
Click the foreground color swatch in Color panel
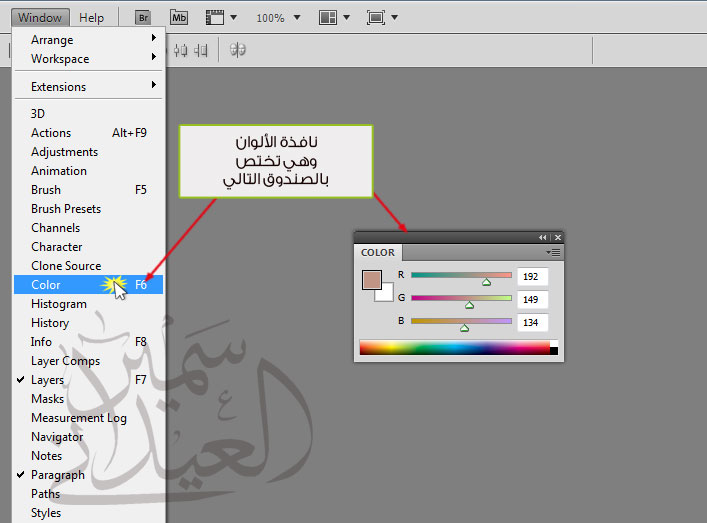click(372, 280)
